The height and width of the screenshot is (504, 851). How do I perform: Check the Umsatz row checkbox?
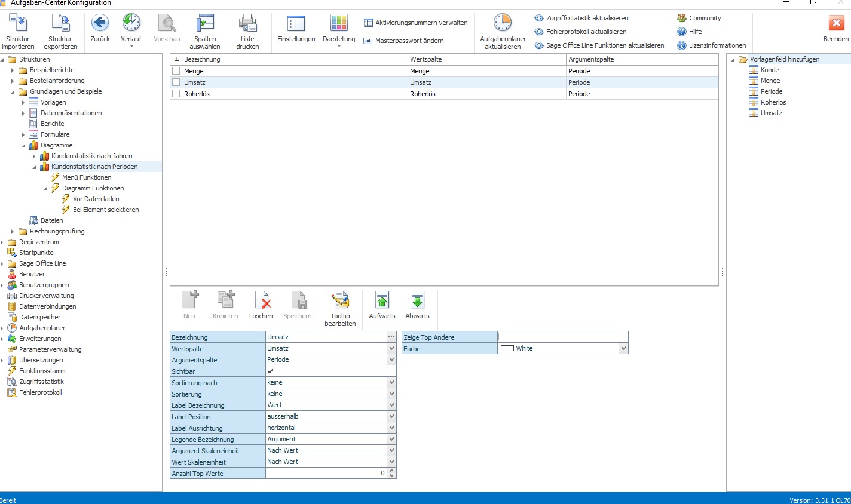pyautogui.click(x=176, y=82)
